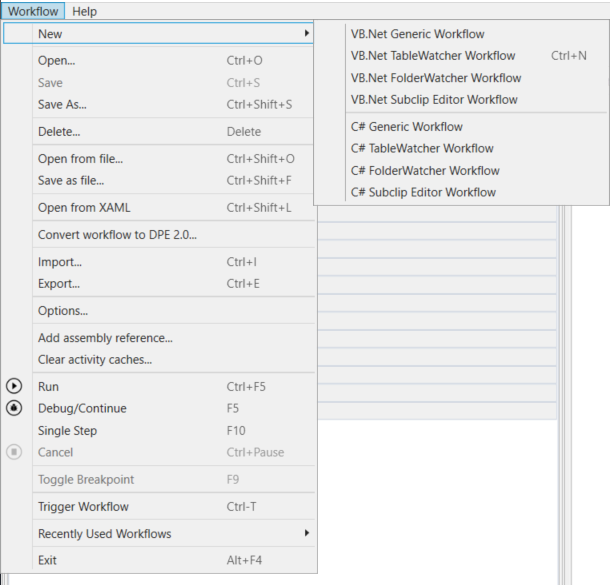Click Add assembly reference
The height and width of the screenshot is (585, 610).
105,338
